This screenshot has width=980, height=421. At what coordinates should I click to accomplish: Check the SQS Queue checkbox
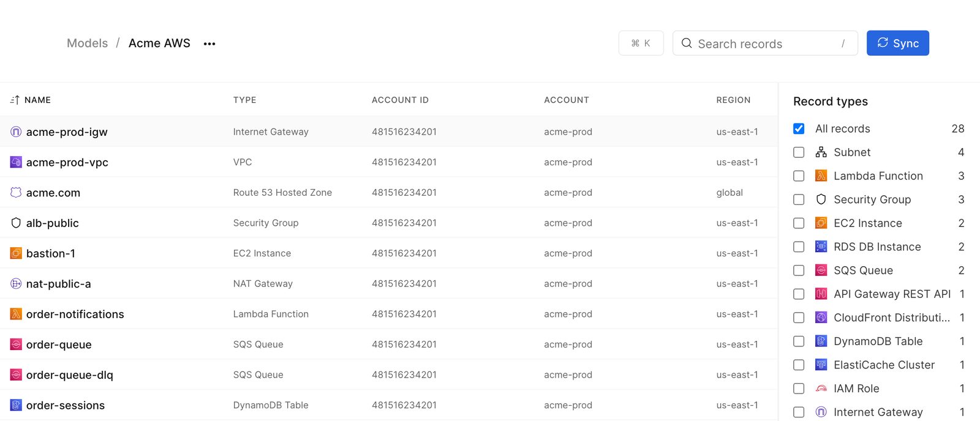click(799, 270)
